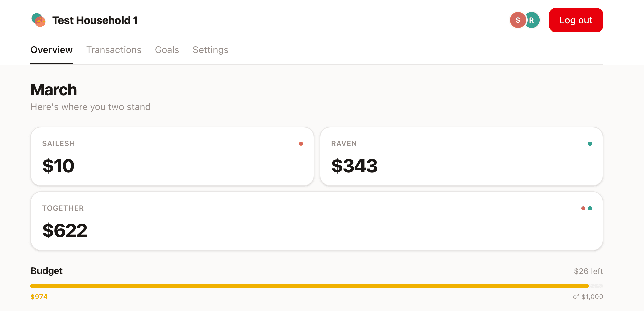Image resolution: width=644 pixels, height=311 pixels.
Task: Click the red dot on the Together card
Action: (583, 208)
